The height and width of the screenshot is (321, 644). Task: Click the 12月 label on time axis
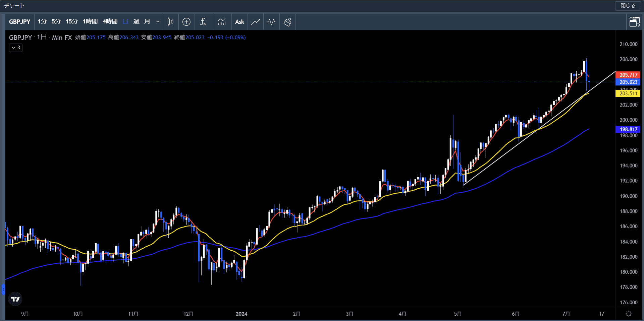189,314
